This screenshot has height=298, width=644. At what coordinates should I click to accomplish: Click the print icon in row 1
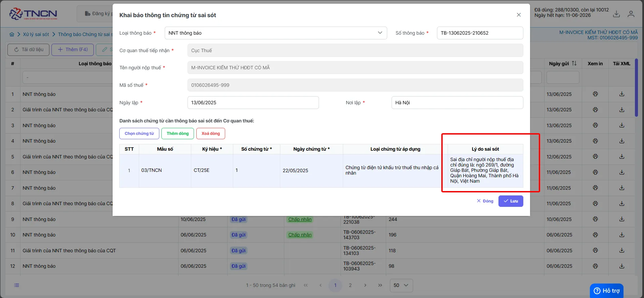595,94
